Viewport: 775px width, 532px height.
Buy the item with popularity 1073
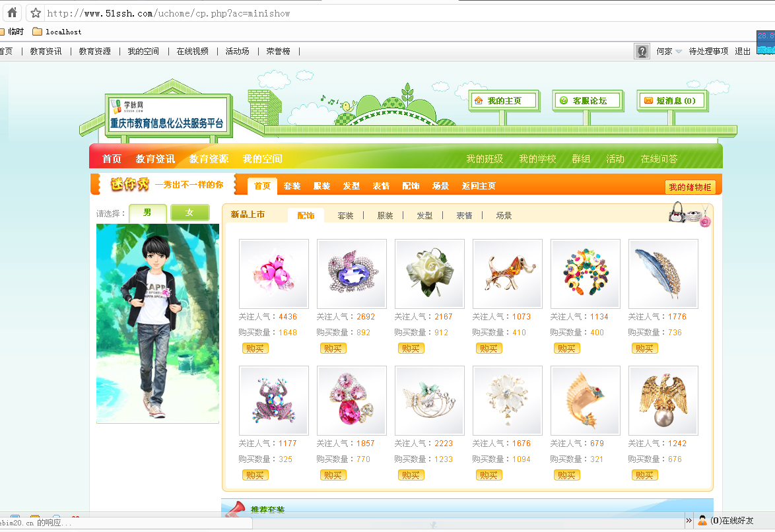[489, 349]
